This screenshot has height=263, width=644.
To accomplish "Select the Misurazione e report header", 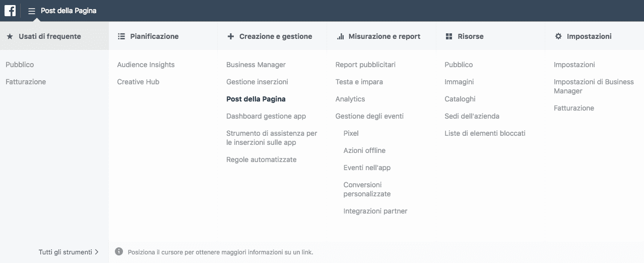I will click(x=381, y=36).
